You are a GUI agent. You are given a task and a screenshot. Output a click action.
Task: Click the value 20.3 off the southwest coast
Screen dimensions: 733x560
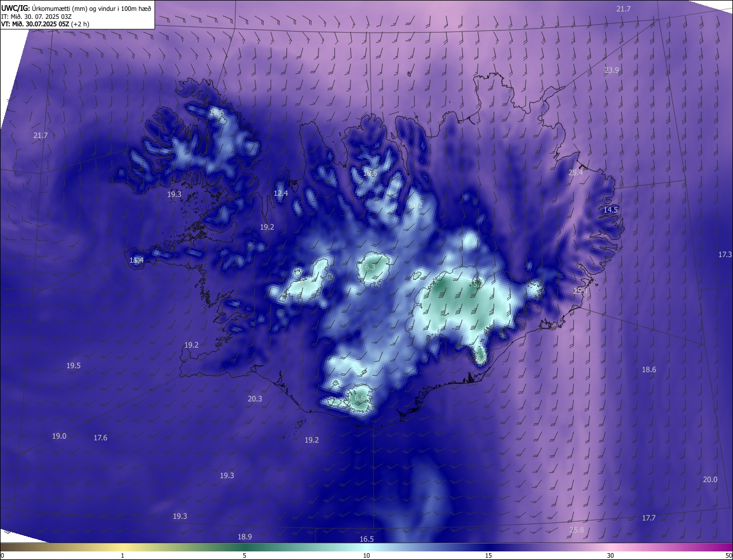click(x=255, y=399)
